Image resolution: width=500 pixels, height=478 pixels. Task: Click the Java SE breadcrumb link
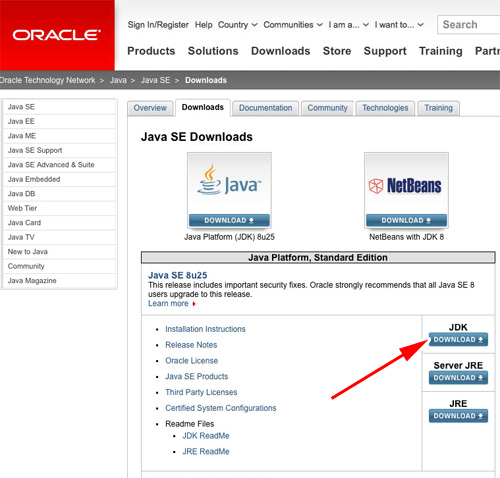pos(155,80)
